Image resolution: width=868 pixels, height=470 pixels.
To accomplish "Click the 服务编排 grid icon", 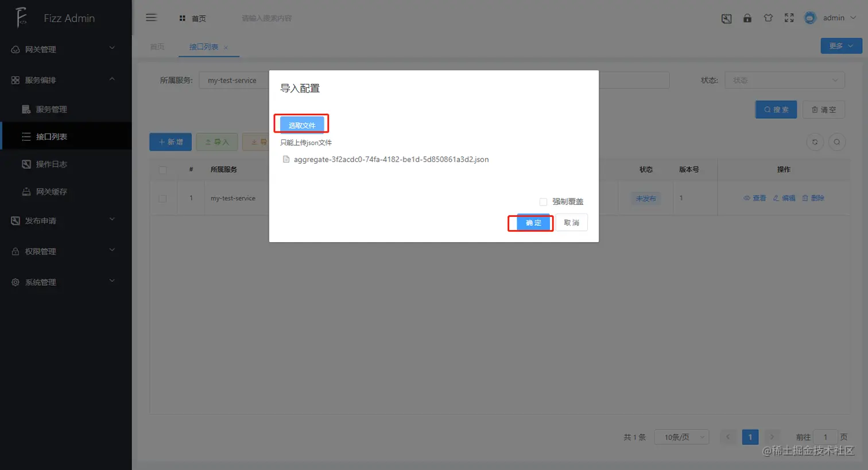I will 15,80.
